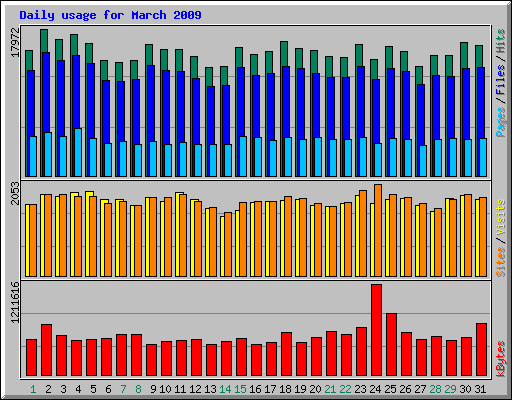The height and width of the screenshot is (400, 512).
Task: Select the red kBytes bar for day 25
Action: [392, 345]
